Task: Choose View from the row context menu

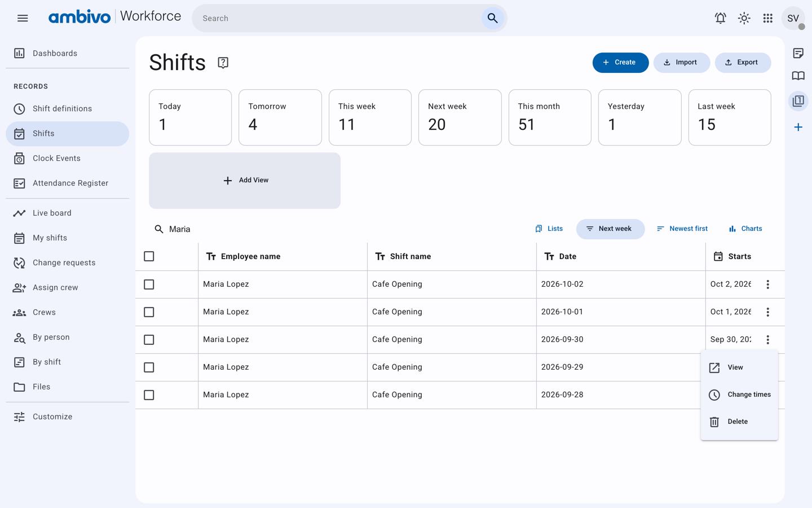Action: [739, 367]
